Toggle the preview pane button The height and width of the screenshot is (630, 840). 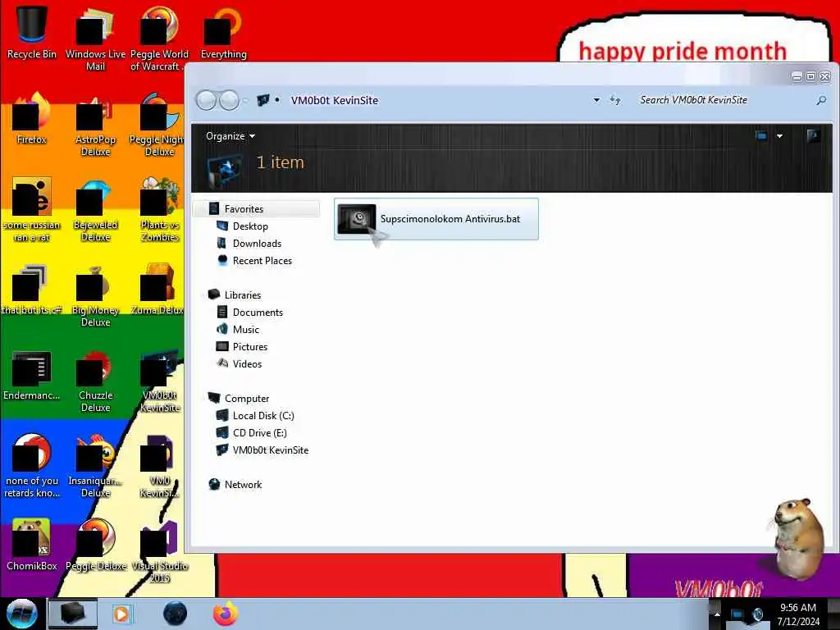coord(813,136)
